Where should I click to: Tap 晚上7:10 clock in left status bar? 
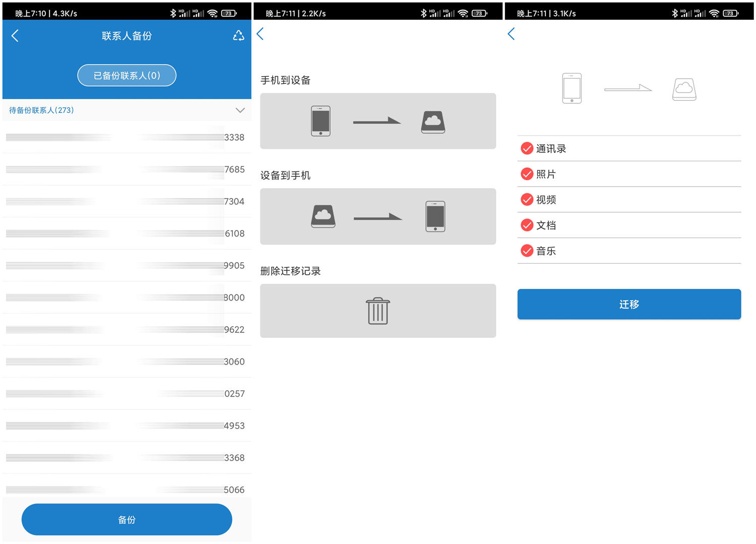point(30,14)
